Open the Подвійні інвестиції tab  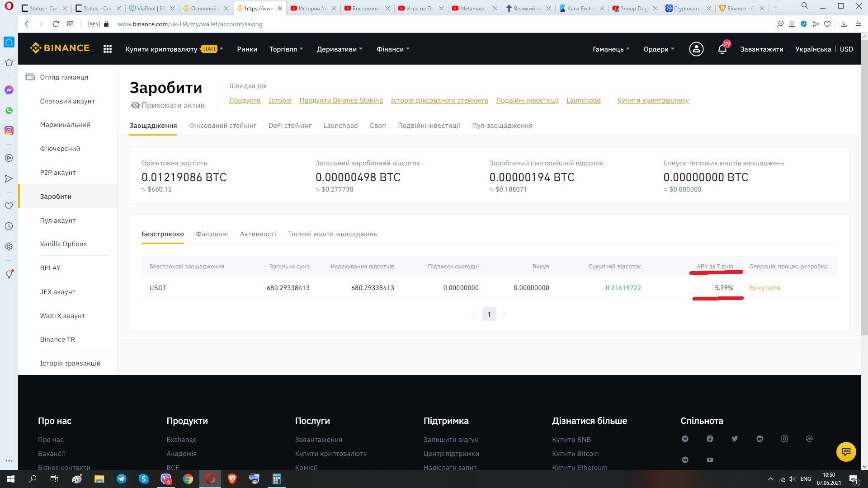click(429, 126)
